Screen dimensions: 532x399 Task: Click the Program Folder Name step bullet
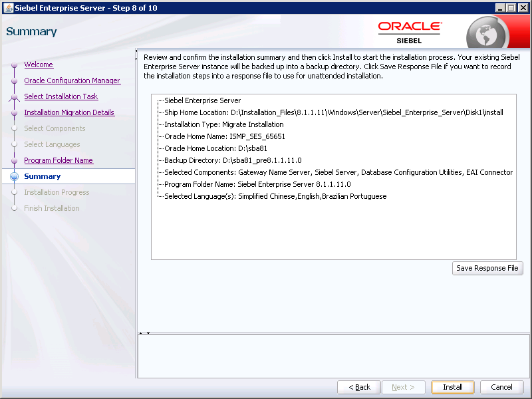(14, 160)
